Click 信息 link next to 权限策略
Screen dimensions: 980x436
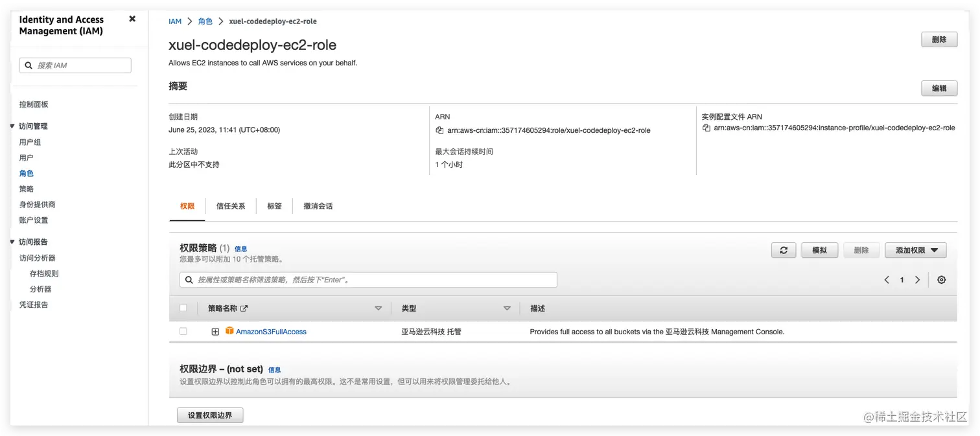point(240,249)
